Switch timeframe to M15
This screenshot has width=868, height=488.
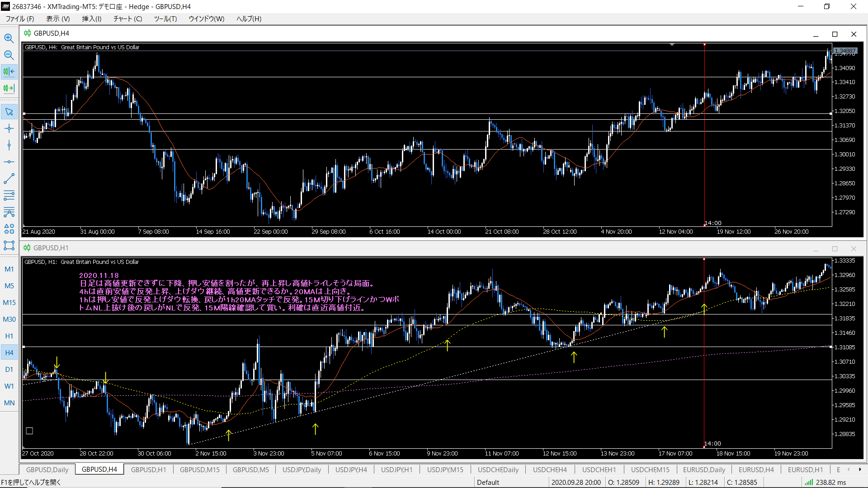tap(9, 303)
